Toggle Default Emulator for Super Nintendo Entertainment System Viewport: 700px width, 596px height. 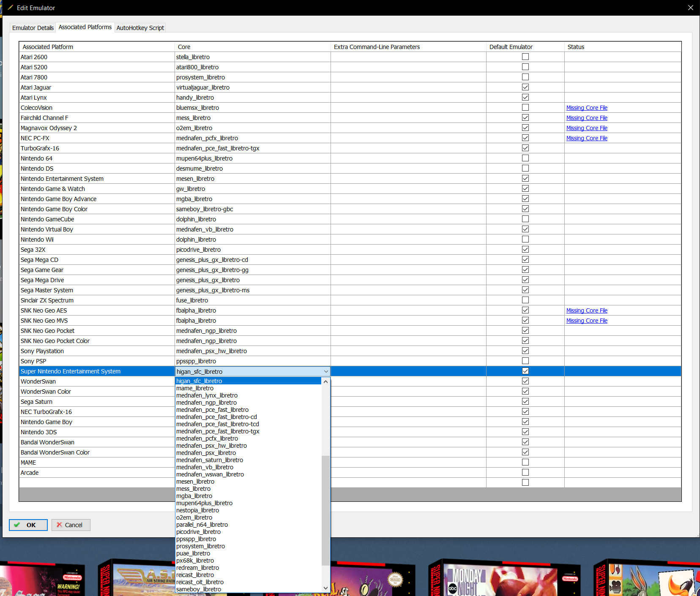point(525,371)
